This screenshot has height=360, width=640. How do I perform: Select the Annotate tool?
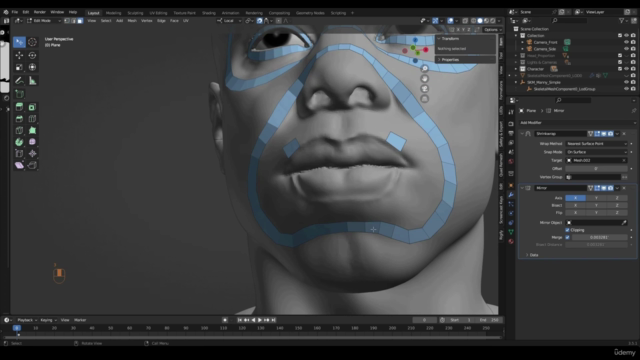(x=19, y=80)
